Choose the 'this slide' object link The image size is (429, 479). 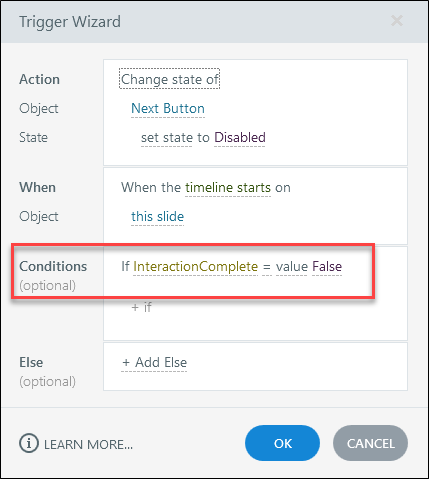[x=157, y=217]
